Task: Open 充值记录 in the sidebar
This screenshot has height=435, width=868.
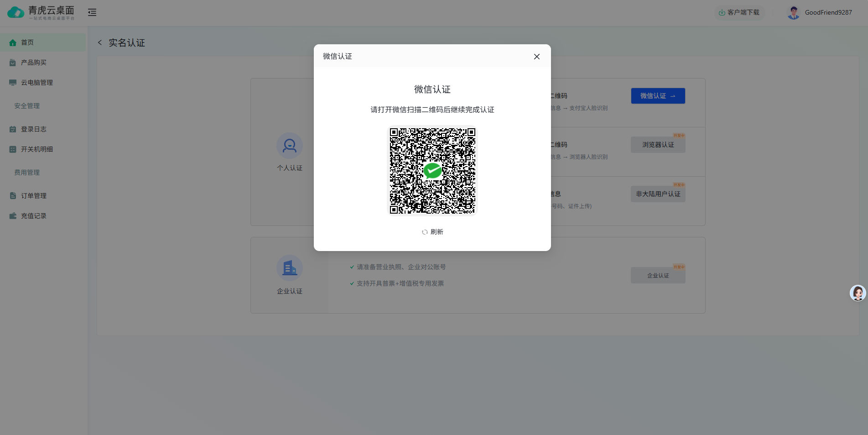Action: 43,216
